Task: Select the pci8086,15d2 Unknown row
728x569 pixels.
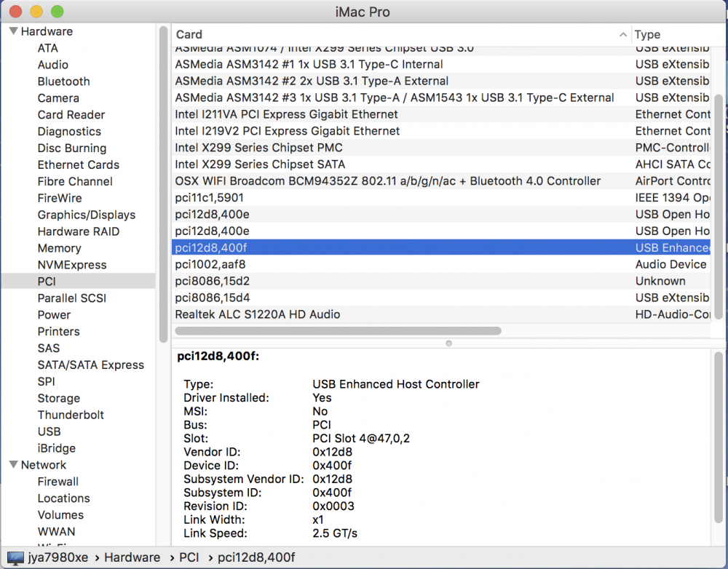Action: point(441,282)
